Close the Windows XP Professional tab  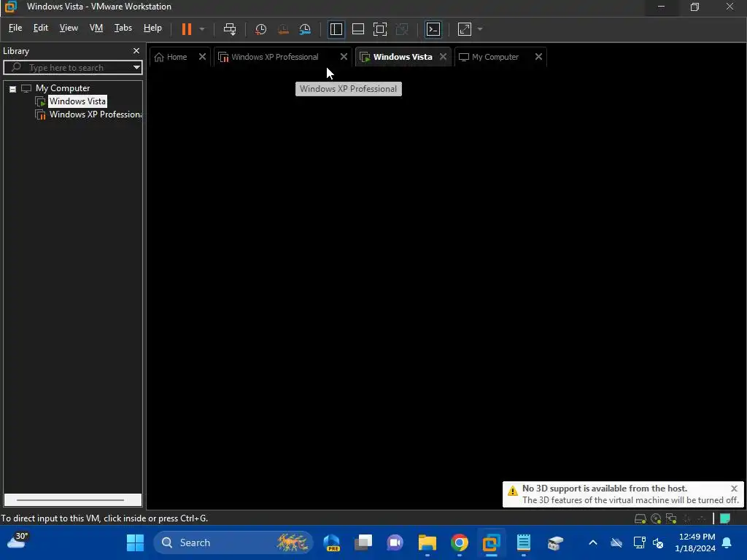[x=344, y=57]
